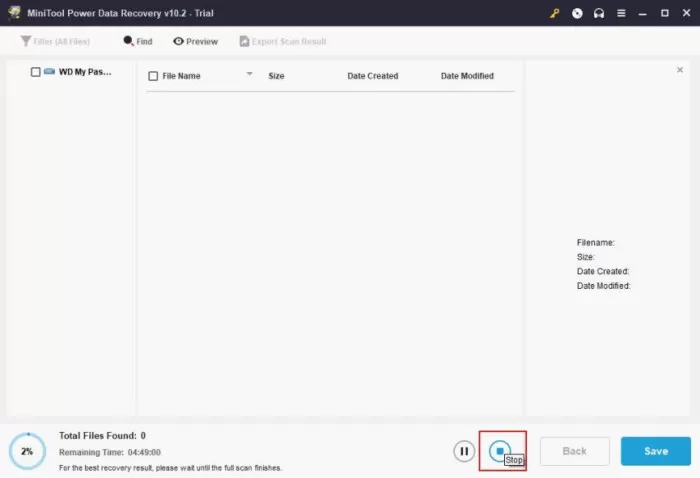The height and width of the screenshot is (478, 700).
Task: Open the hamburger menu in title bar
Action: pos(621,13)
